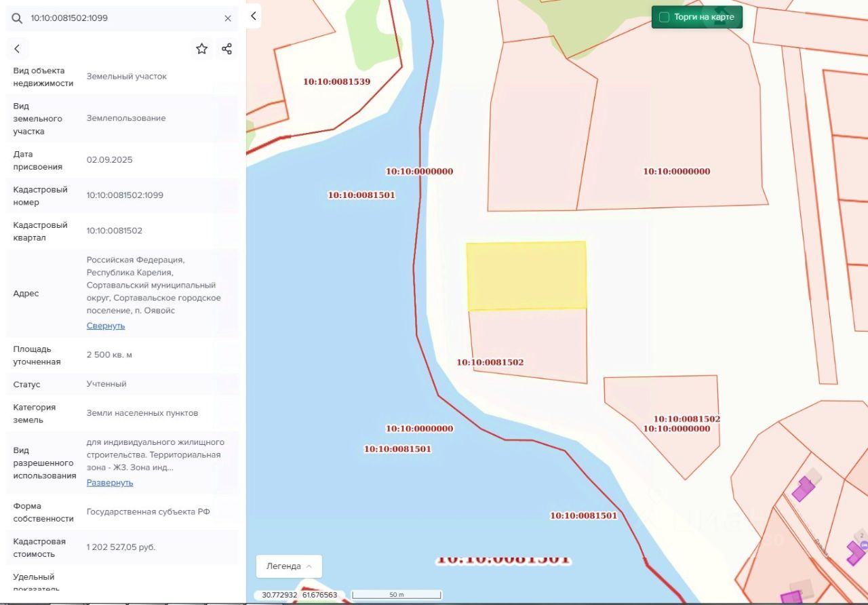Click the map coordinates readout 30.772932 61.676563
Screen dimensions: 868x605
click(300, 595)
